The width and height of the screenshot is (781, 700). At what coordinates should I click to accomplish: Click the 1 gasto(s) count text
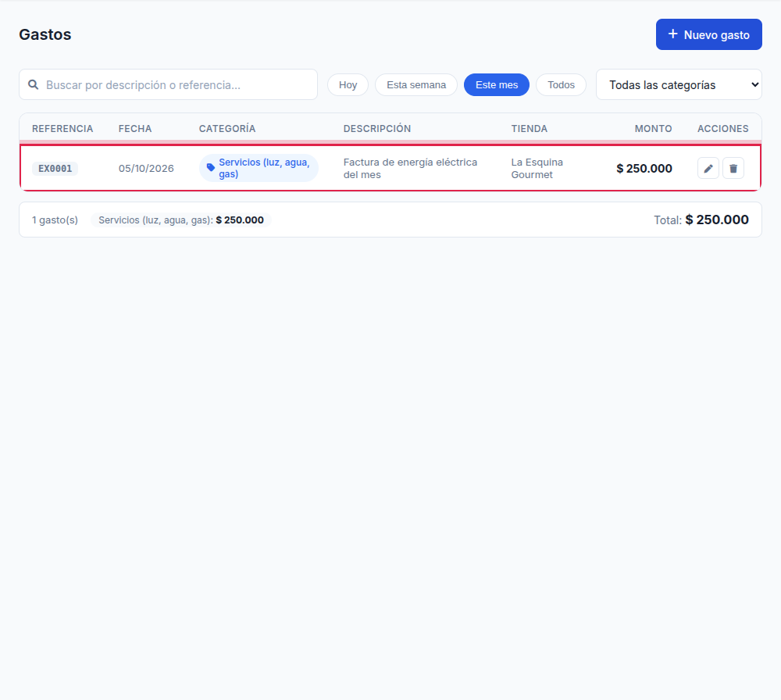click(x=55, y=220)
